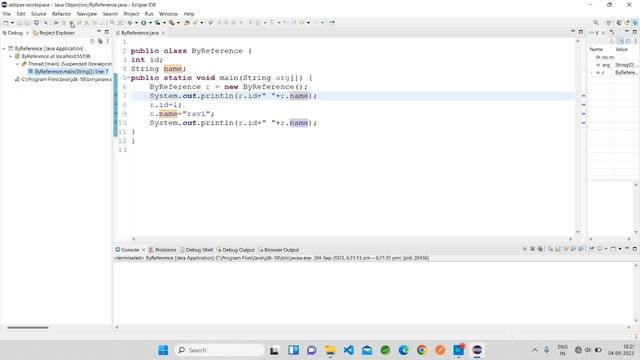
Task: Open the File menu
Action: (7, 14)
